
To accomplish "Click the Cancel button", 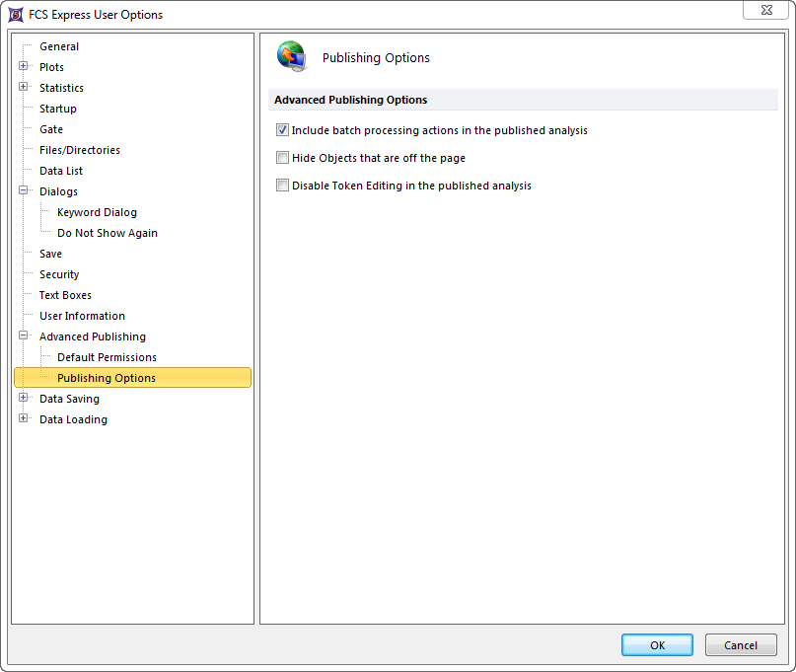I will (741, 645).
